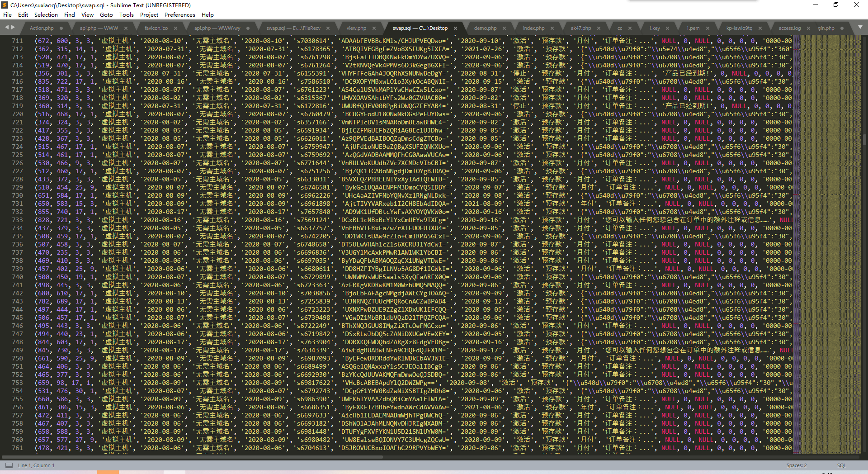
Task: Click the tab scroll left arrow
Action: tap(7, 28)
